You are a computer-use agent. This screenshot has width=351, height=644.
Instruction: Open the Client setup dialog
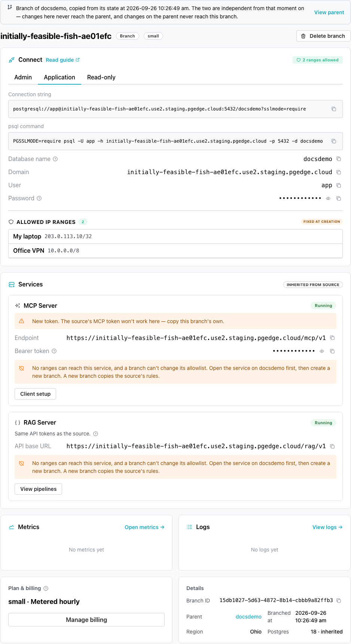click(x=36, y=394)
